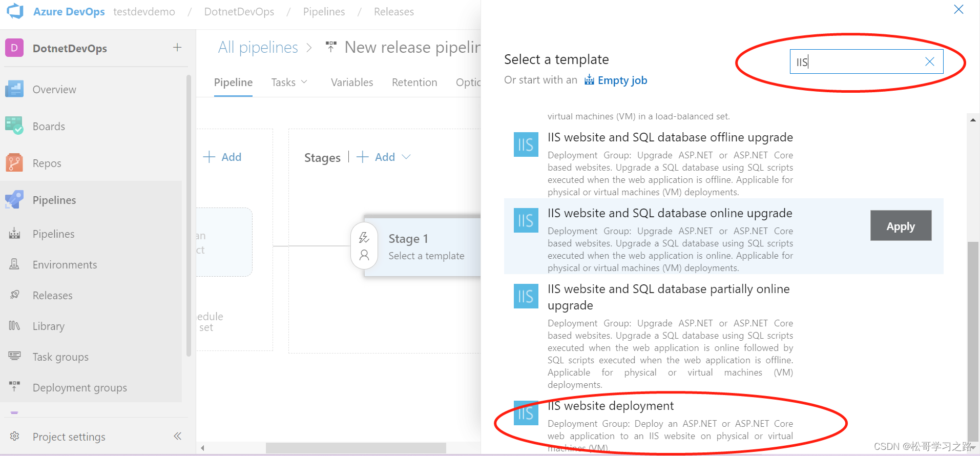Click the Pipelines sub-item icon
The height and width of the screenshot is (456, 980).
(x=14, y=234)
